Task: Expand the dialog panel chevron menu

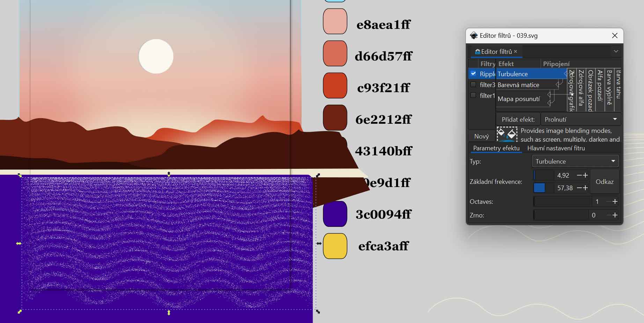Action: (616, 51)
